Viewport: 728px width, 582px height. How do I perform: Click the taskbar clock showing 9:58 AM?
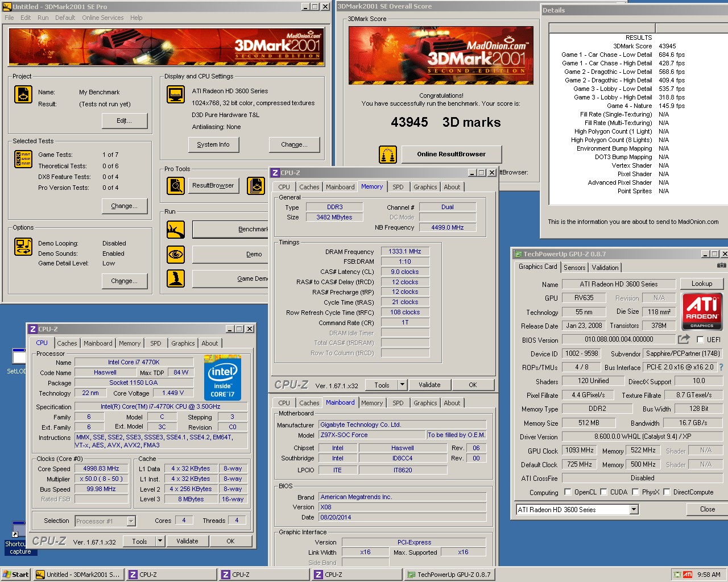[709, 575]
